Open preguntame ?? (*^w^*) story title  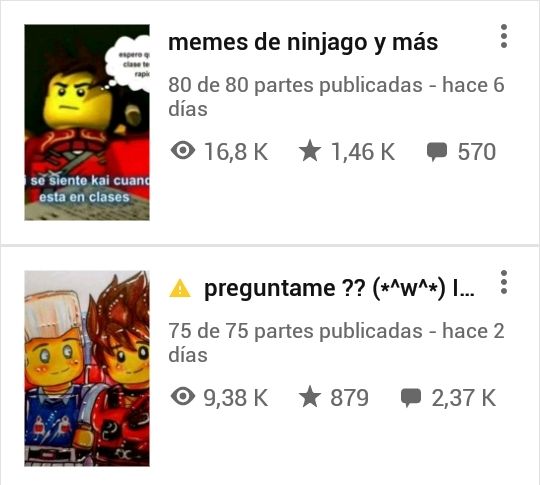point(339,289)
